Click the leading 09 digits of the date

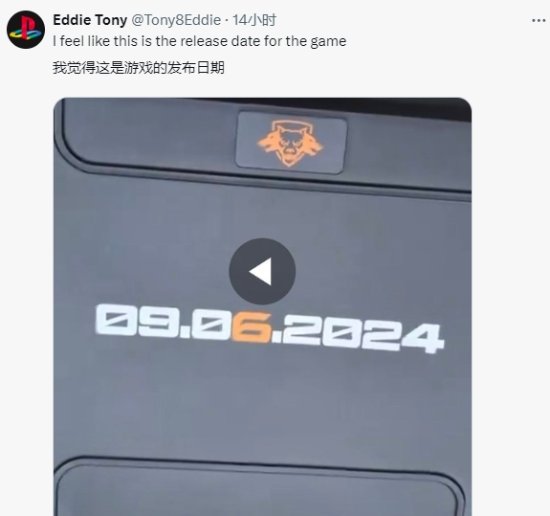coord(139,321)
